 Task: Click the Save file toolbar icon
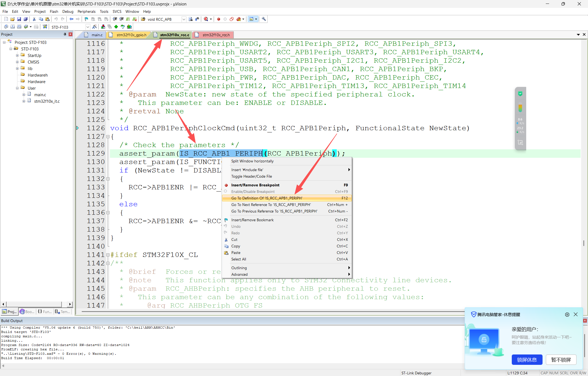pos(19,19)
